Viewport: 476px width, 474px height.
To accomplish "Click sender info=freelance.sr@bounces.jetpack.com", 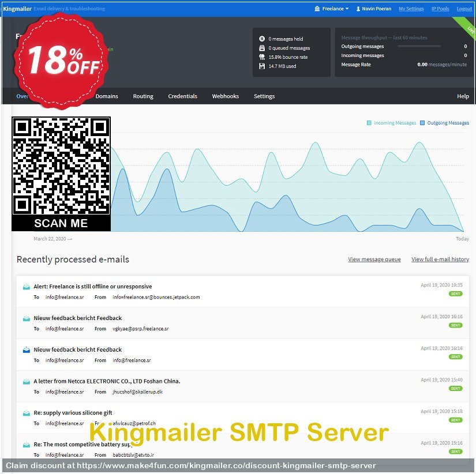I will tap(156, 297).
